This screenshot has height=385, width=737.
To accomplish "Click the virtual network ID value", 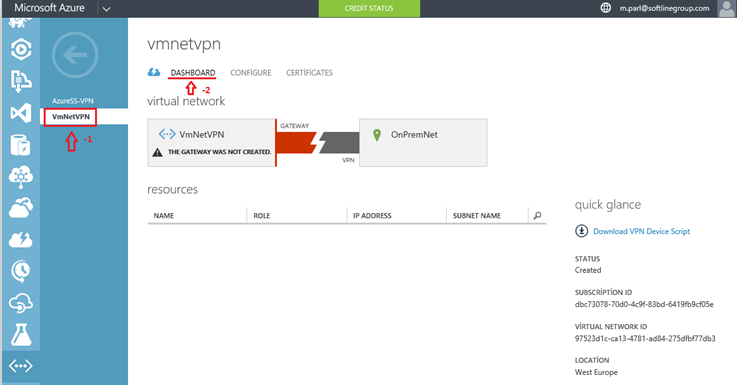I will pos(645,338).
